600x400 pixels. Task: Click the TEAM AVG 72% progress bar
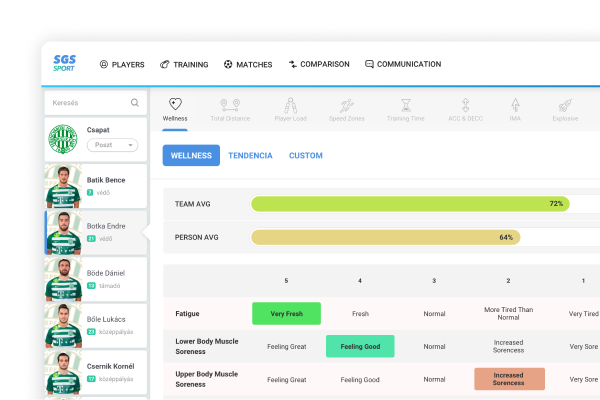(x=410, y=204)
